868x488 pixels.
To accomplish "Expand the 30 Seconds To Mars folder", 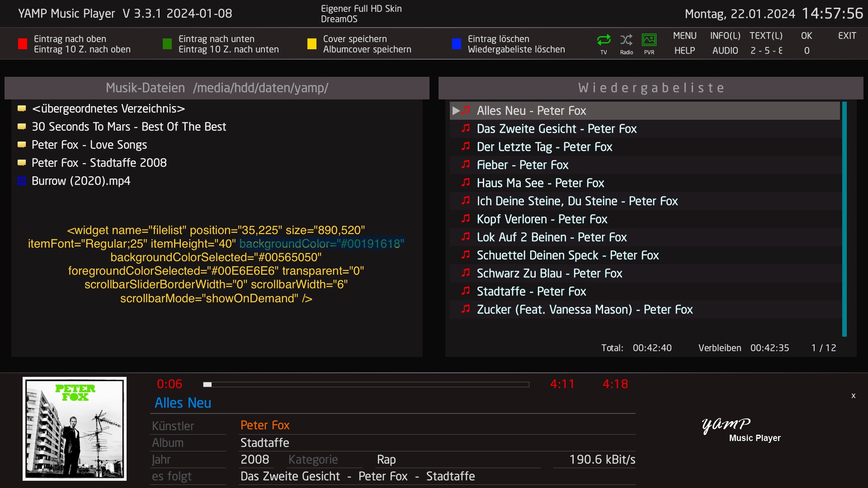I will (x=128, y=127).
